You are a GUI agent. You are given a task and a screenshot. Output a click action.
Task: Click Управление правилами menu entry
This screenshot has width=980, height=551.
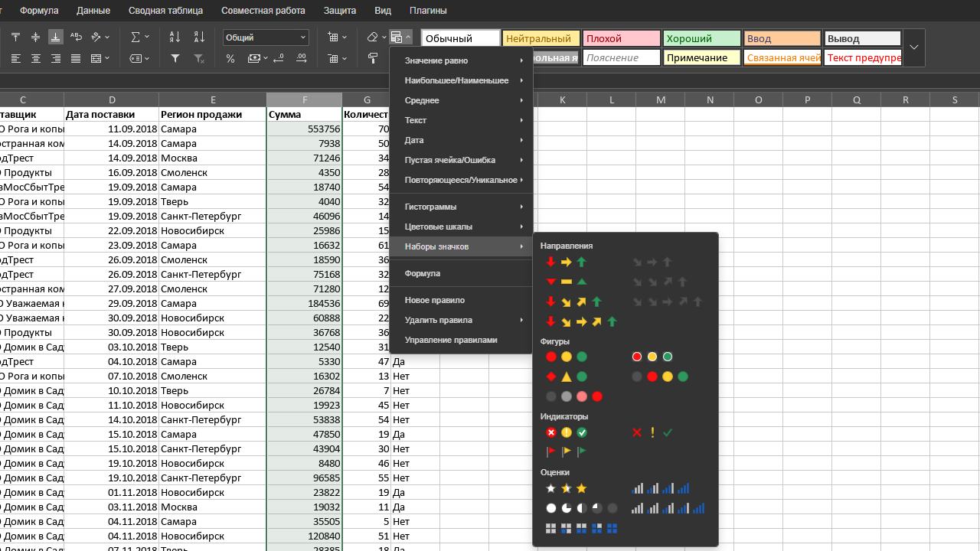(x=451, y=340)
